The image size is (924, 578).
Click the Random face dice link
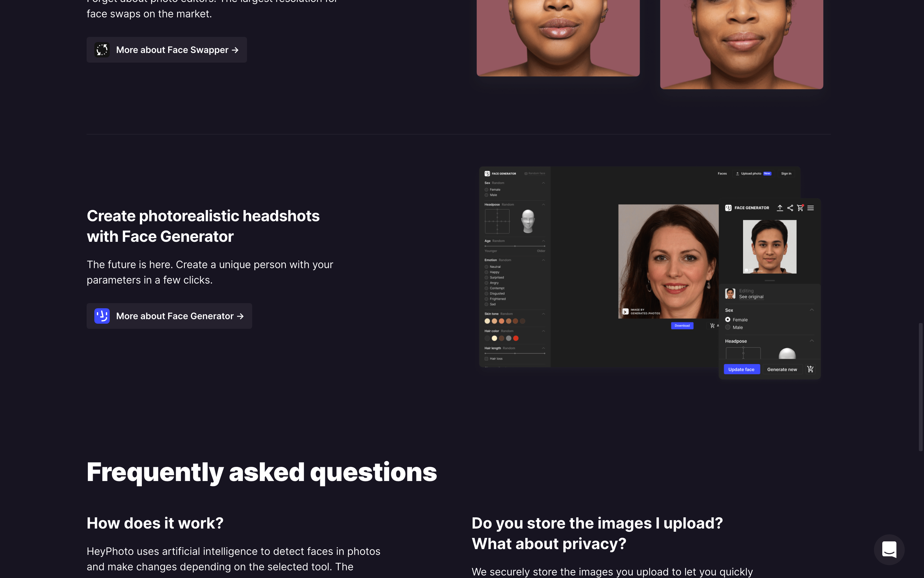535,173
